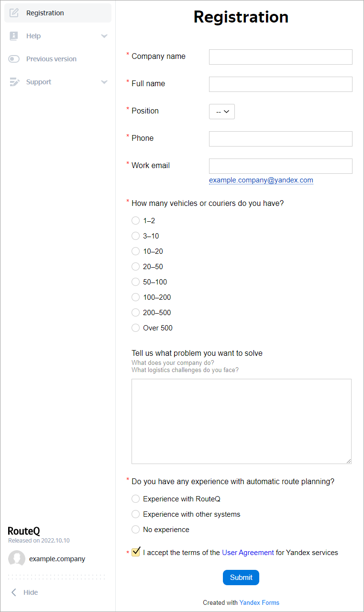
Task: Expand the Help menu chevron
Action: (104, 36)
